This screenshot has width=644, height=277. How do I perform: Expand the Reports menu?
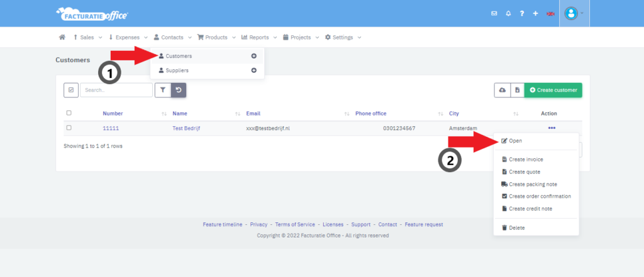click(258, 37)
